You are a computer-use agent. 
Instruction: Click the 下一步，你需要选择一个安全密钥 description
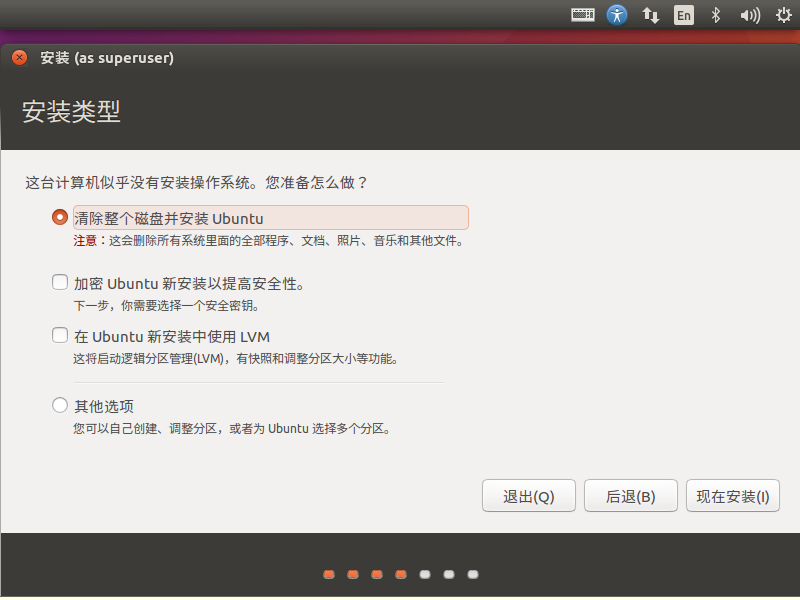coord(167,306)
